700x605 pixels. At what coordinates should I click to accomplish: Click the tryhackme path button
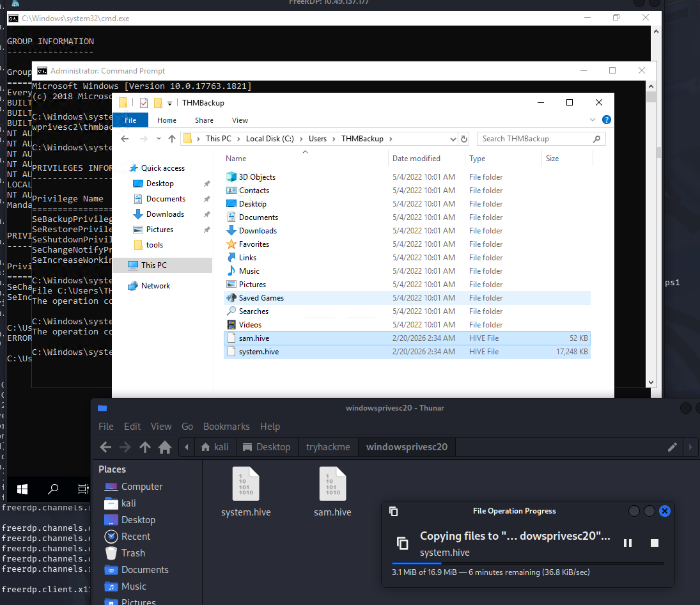coord(328,447)
